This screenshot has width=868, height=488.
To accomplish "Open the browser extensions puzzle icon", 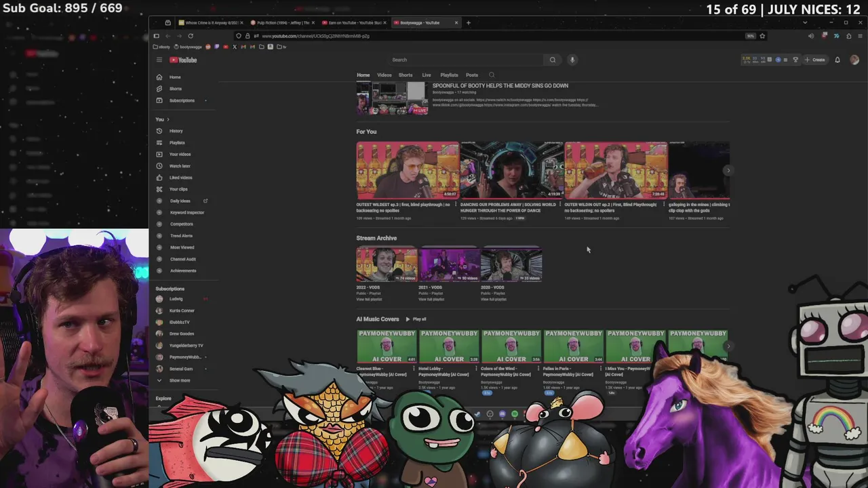I will click(x=848, y=36).
